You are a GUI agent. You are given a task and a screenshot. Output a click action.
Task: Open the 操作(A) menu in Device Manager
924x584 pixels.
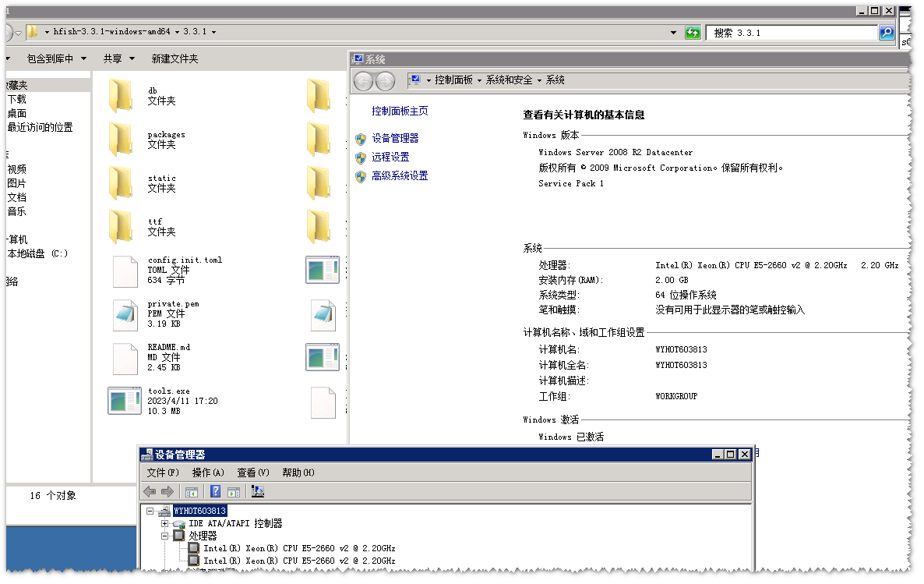tap(208, 473)
